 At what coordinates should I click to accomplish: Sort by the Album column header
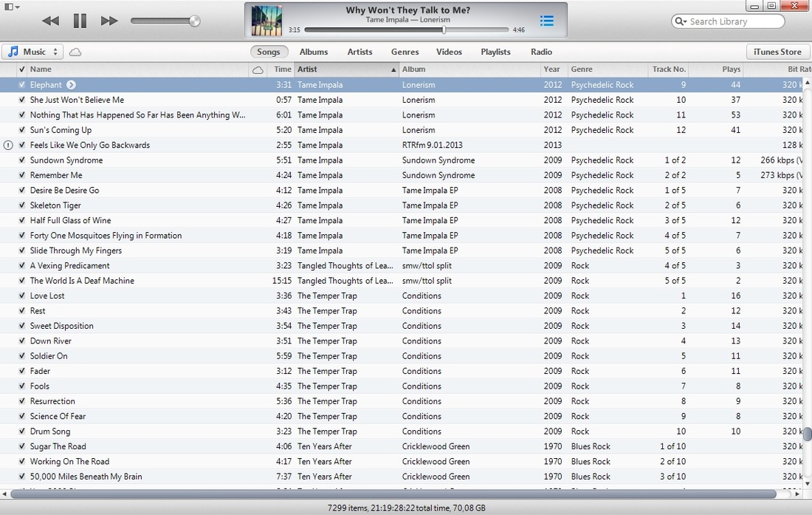click(469, 69)
